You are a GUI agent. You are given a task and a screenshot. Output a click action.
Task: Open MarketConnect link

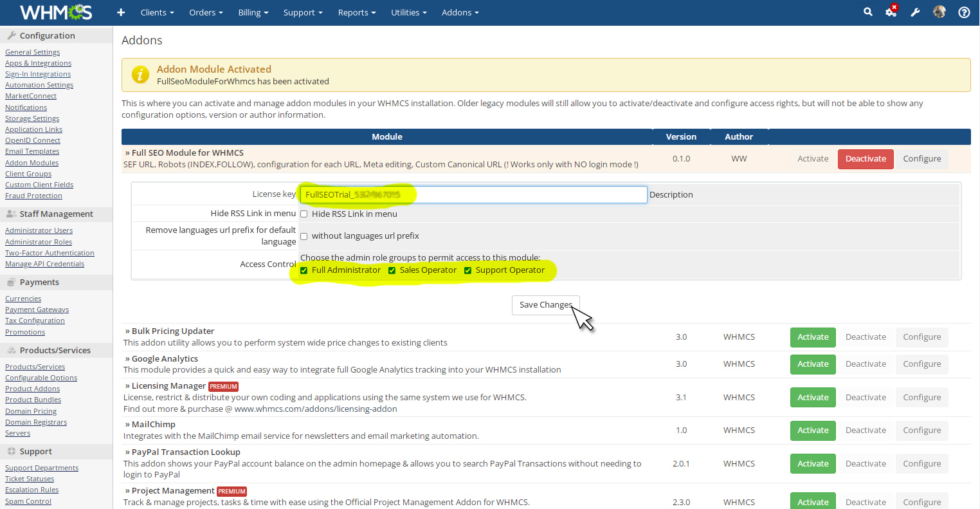tap(31, 96)
